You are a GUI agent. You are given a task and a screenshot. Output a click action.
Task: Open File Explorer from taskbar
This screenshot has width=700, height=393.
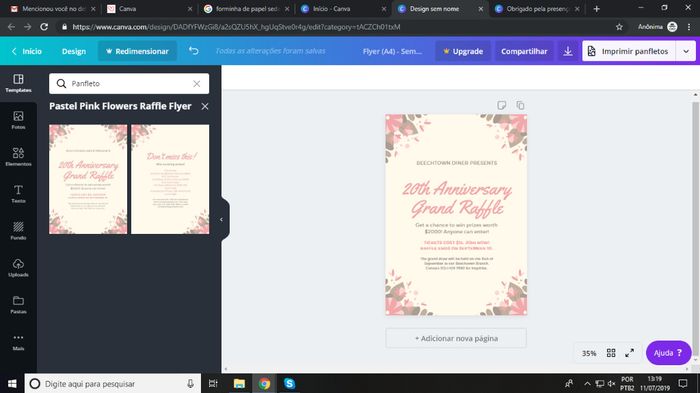[239, 383]
